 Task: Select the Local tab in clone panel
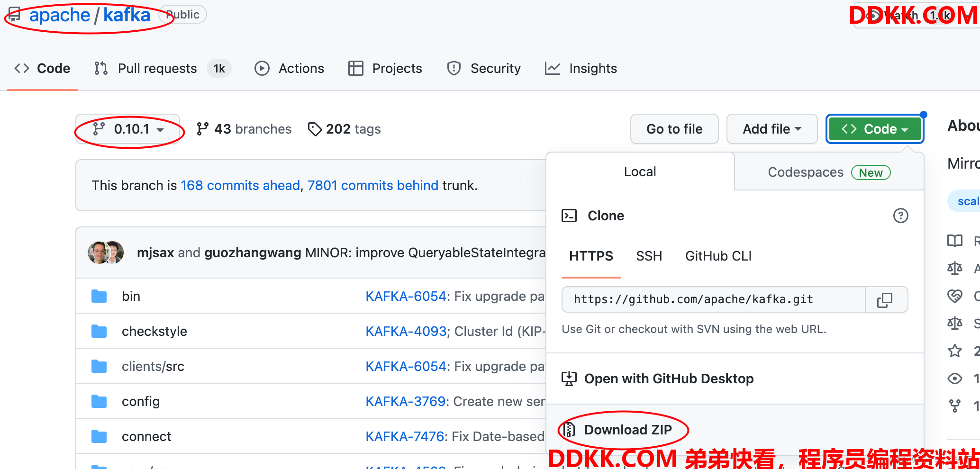(x=640, y=171)
